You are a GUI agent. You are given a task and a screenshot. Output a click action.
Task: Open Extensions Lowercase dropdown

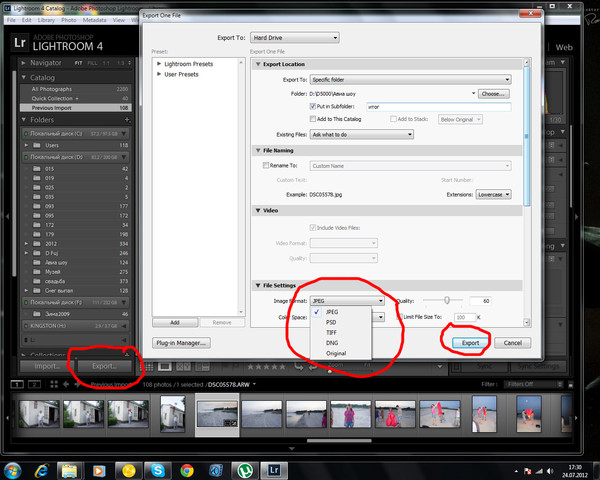coord(493,194)
